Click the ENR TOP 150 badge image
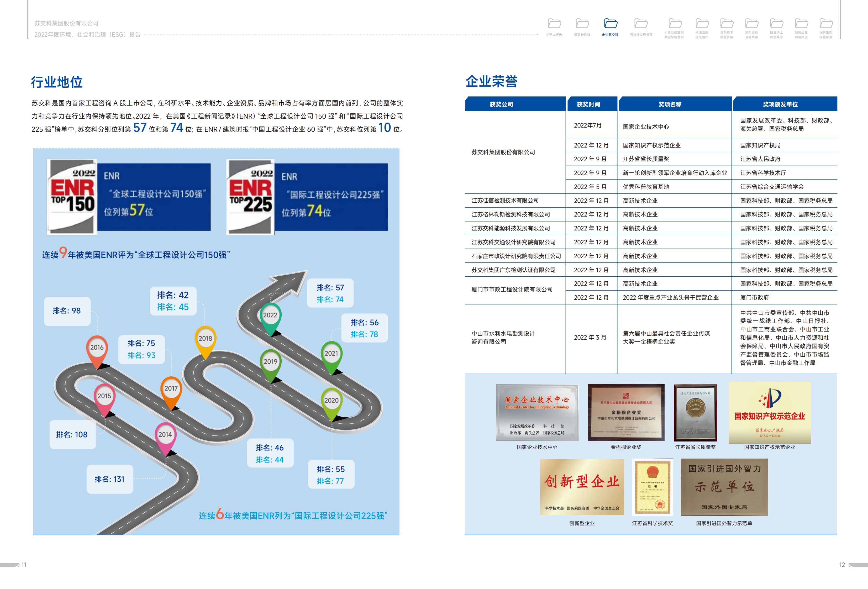This screenshot has height=589, width=868. [72, 197]
